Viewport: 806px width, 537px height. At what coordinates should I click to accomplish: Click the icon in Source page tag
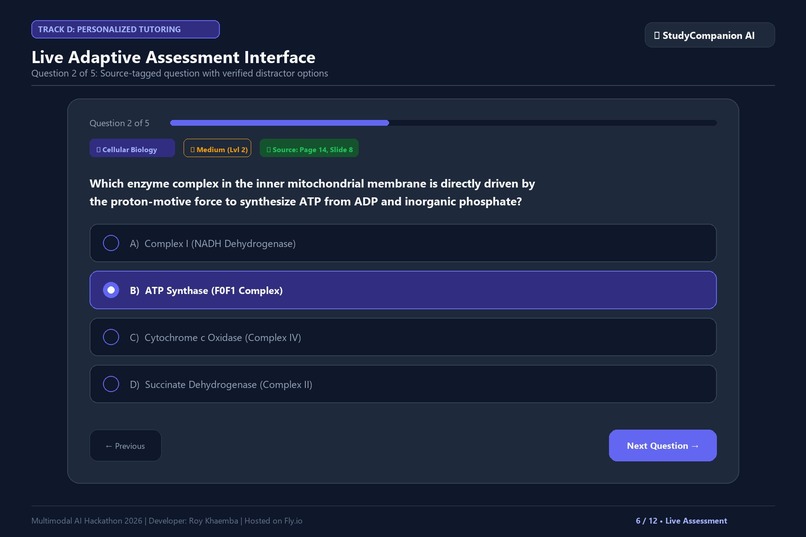[x=268, y=150]
